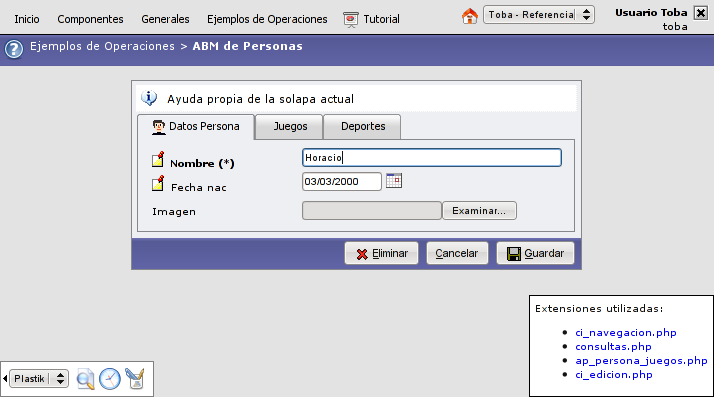Image resolution: width=714 pixels, height=397 pixels.
Task: Open the consultas.php link
Action: [x=613, y=346]
